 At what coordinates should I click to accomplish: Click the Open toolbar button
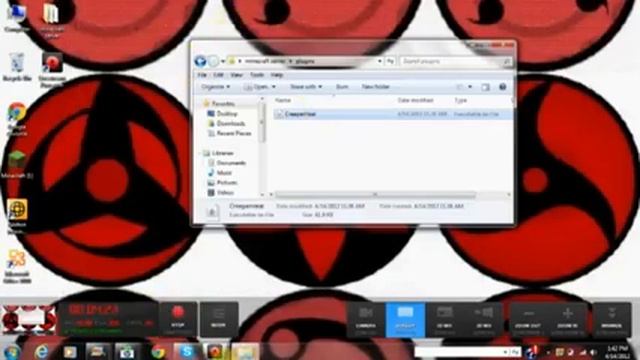click(x=256, y=87)
